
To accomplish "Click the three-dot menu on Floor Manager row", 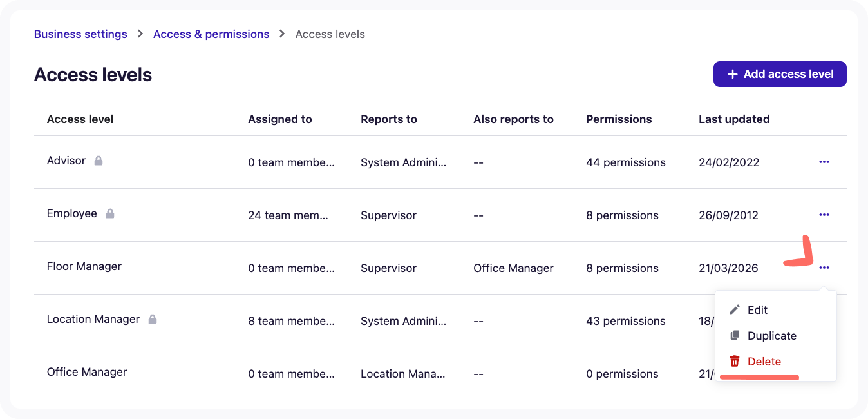I will pyautogui.click(x=824, y=268).
